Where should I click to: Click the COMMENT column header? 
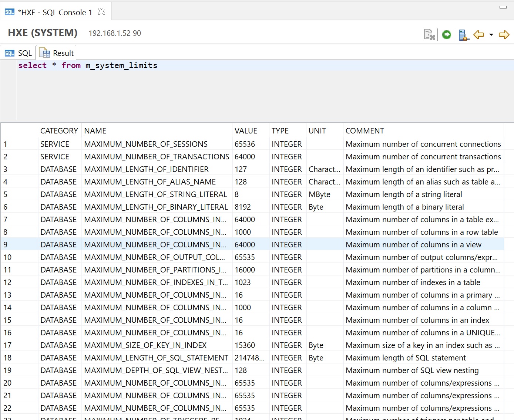click(x=364, y=131)
